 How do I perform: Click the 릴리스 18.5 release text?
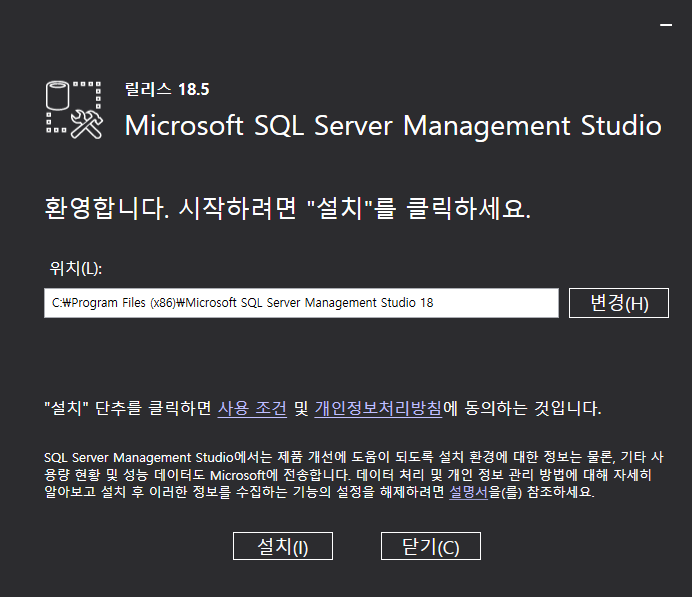pos(167,90)
